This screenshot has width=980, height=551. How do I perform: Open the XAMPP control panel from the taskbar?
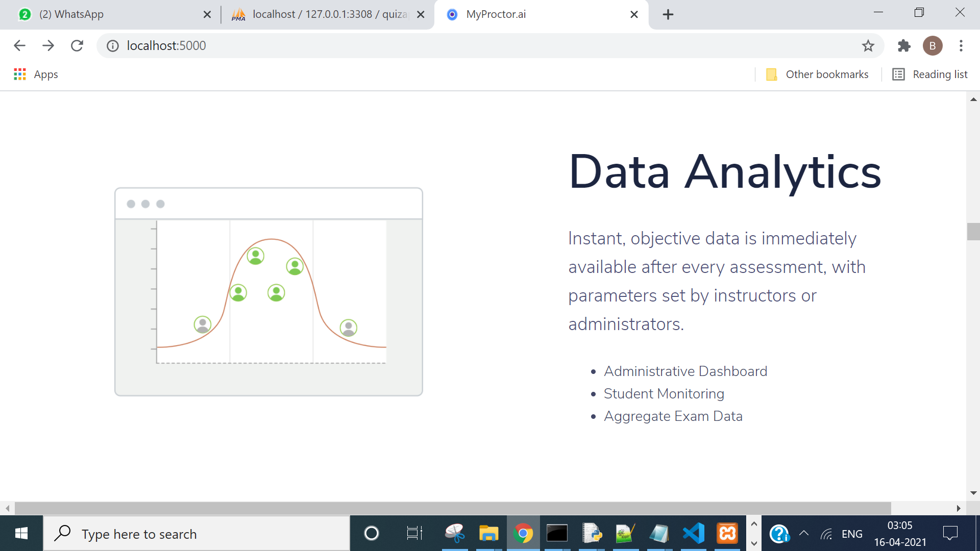click(x=727, y=533)
